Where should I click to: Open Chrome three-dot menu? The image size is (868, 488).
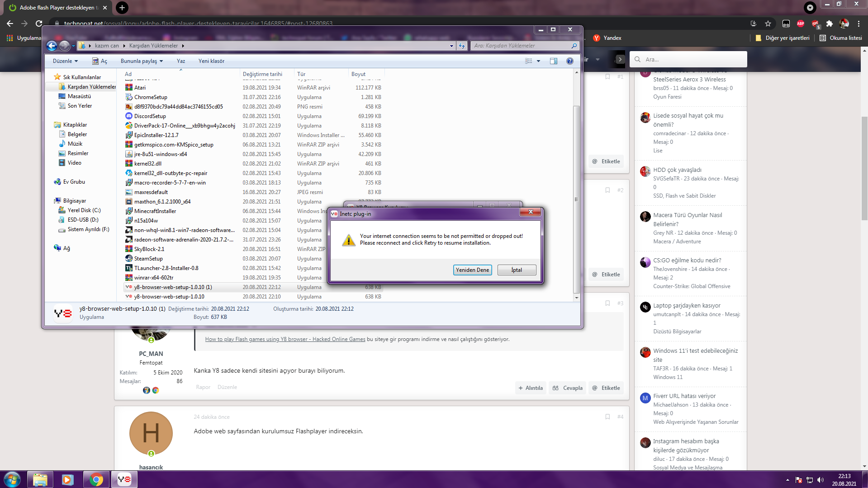(859, 24)
